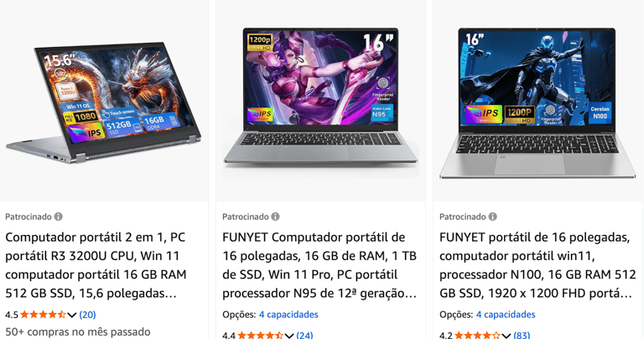Click info icon next to third Patrocinado label
The width and height of the screenshot is (644, 339).
[492, 216]
